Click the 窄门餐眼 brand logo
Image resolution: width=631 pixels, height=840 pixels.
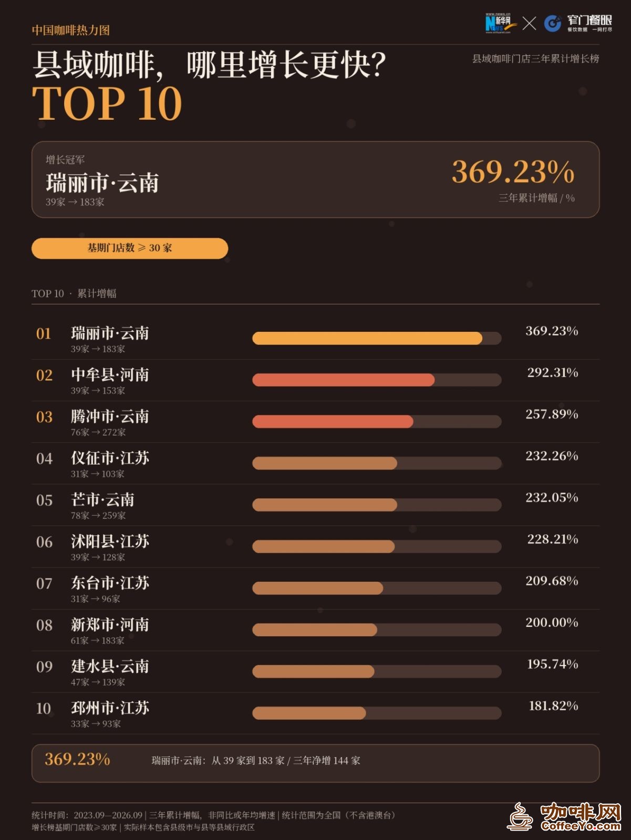point(578,23)
